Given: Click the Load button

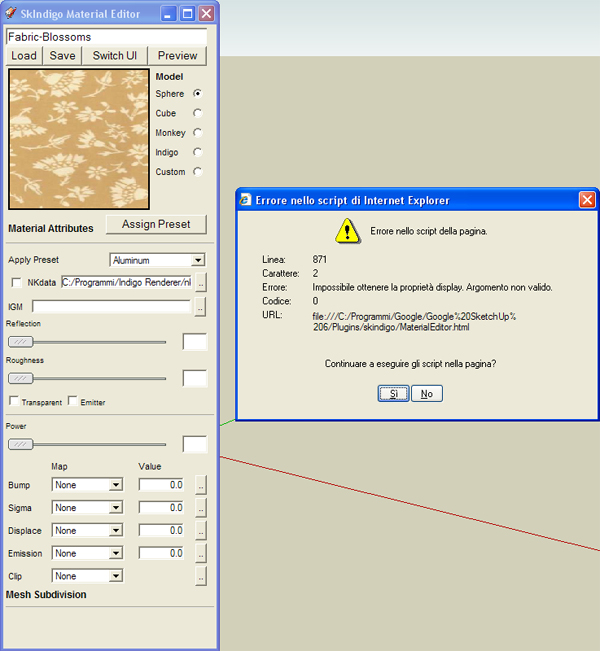Looking at the screenshot, I should point(24,56).
